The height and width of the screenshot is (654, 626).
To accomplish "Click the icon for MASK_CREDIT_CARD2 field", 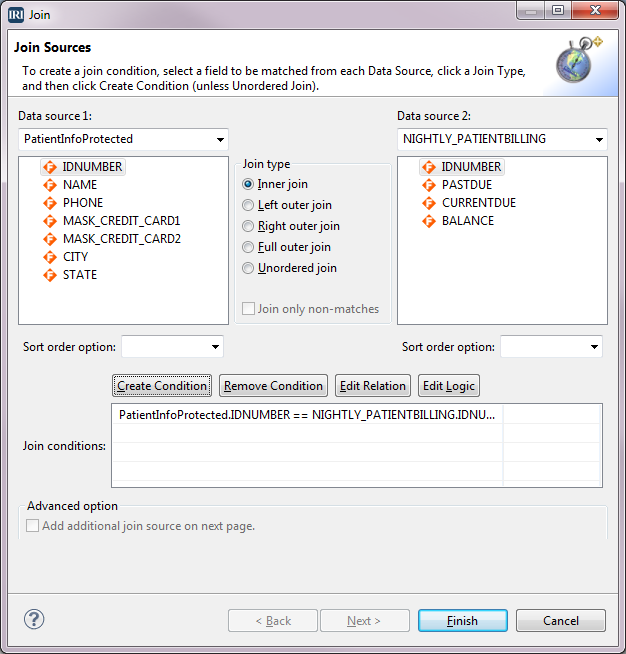I will [x=50, y=239].
